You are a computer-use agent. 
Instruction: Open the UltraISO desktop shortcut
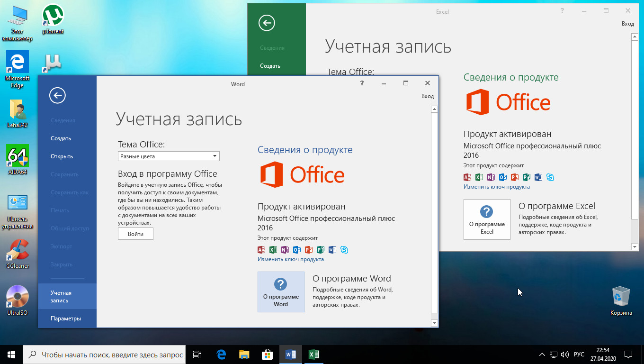[18, 300]
